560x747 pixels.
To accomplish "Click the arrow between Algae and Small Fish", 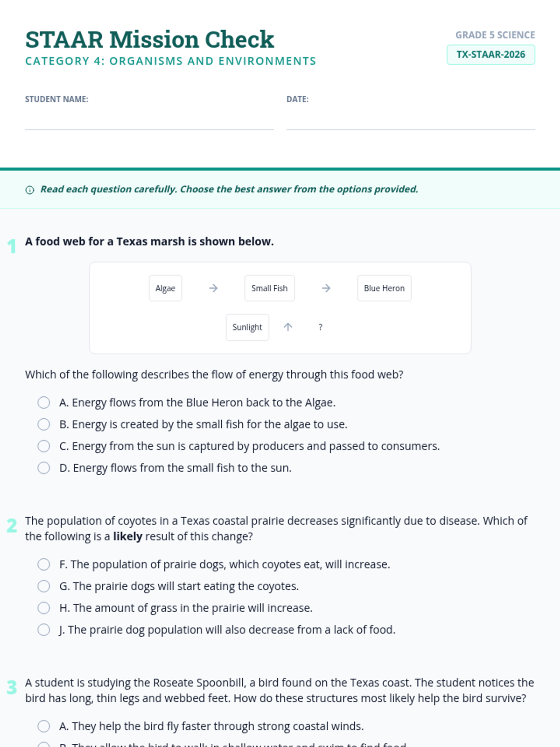I will pos(213,289).
